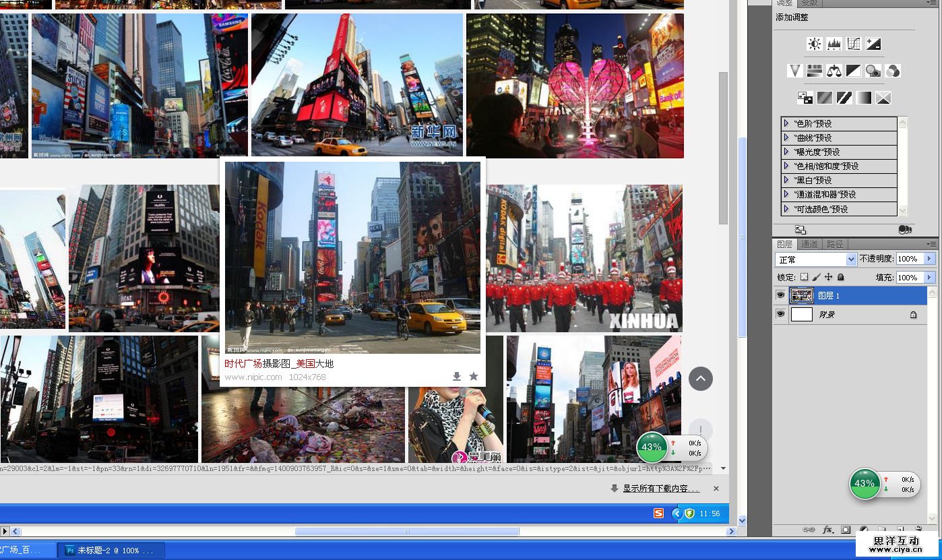Add a Levels adjustment layer
Viewport: 942px width, 560px height.
click(x=834, y=44)
